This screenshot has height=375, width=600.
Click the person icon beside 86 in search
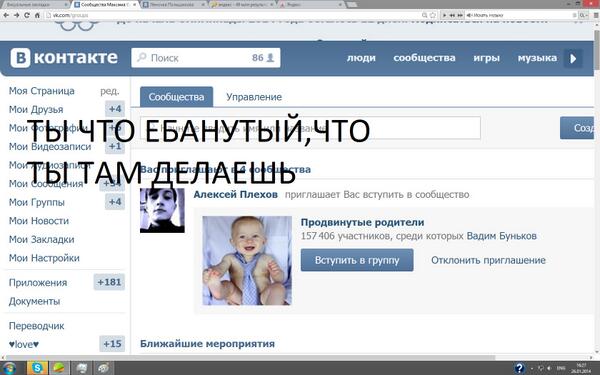tap(271, 58)
